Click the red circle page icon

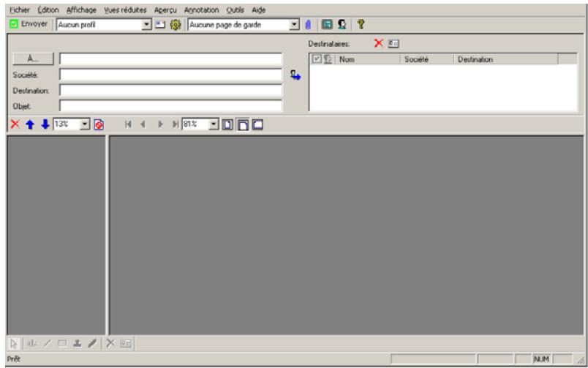pyautogui.click(x=99, y=124)
